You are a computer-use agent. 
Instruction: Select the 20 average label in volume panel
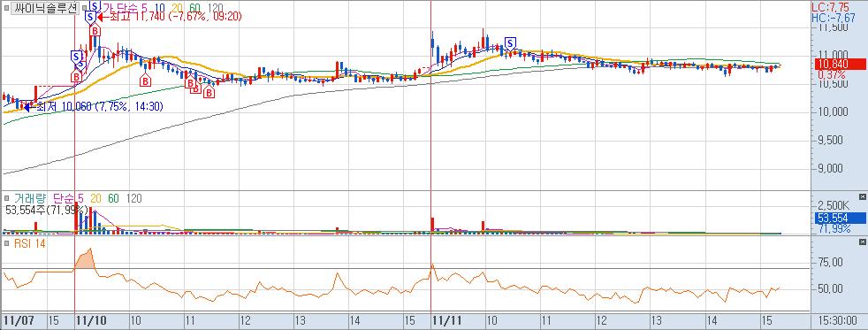pyautogui.click(x=95, y=198)
